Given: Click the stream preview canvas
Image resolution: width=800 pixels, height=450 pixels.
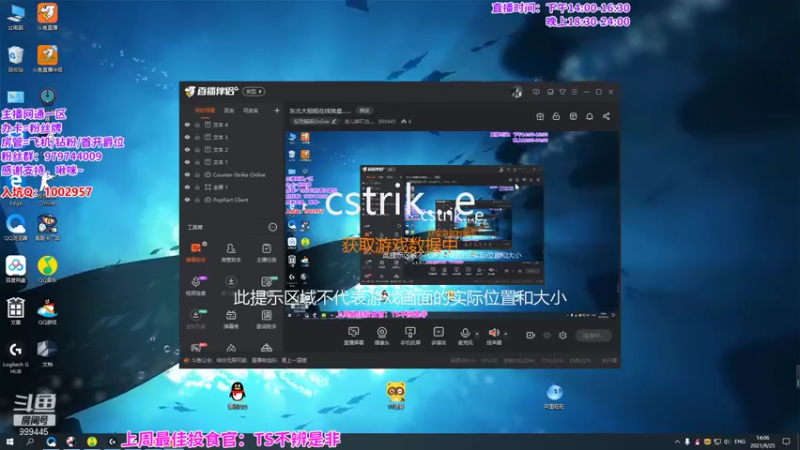Looking at the screenshot, I should click(x=452, y=224).
